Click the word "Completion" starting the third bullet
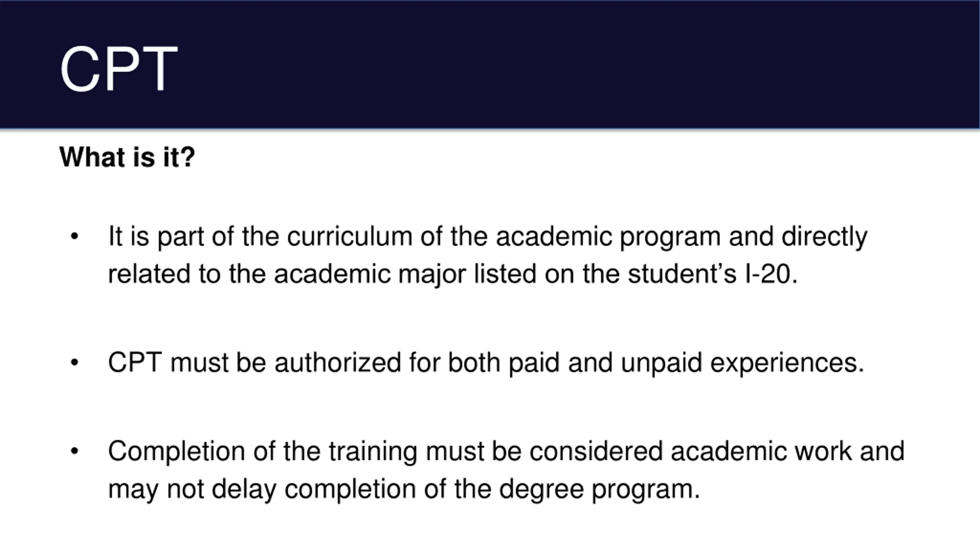Viewport: 980px width, 551px height. 176,451
